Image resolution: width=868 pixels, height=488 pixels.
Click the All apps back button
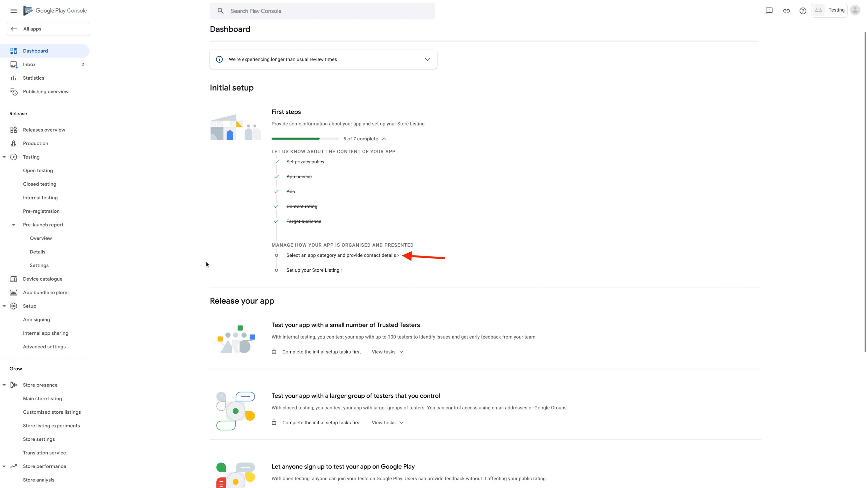[x=49, y=29]
